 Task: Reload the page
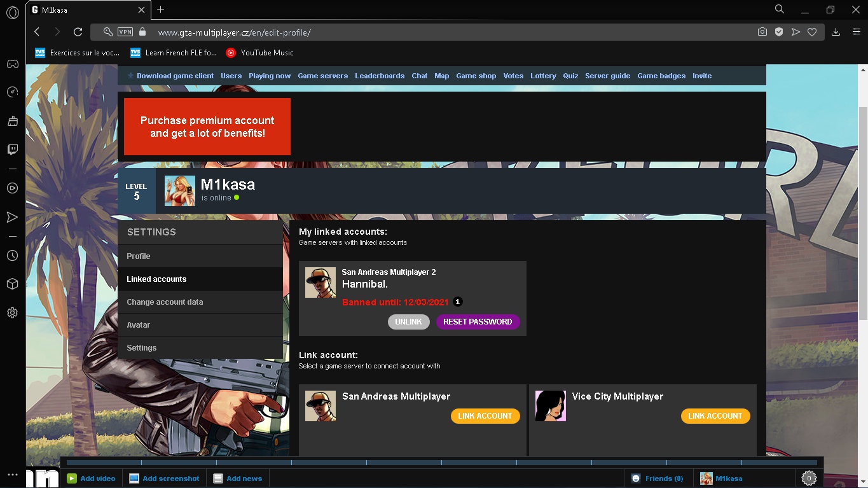[78, 32]
